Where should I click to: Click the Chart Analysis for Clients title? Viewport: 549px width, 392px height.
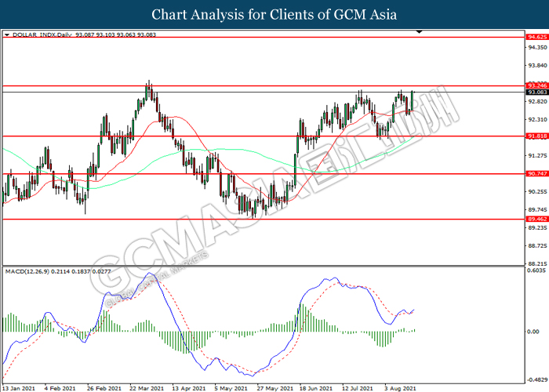pos(274,15)
